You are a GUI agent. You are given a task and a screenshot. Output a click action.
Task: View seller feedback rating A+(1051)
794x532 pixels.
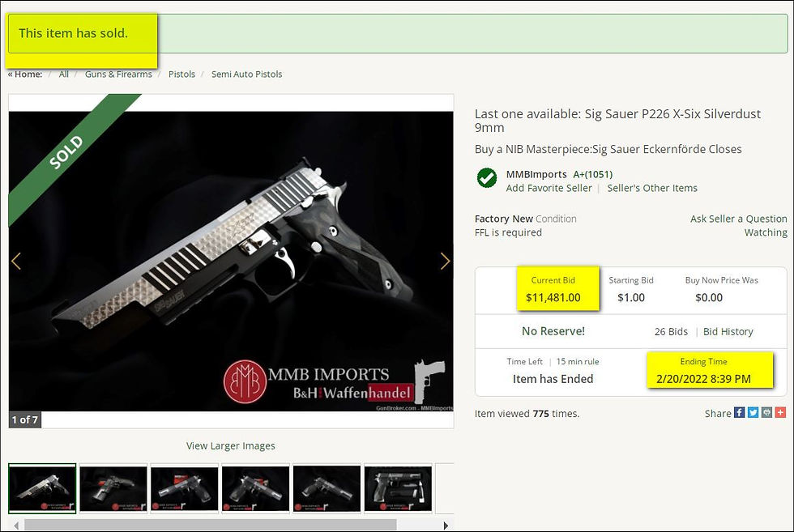pos(593,174)
